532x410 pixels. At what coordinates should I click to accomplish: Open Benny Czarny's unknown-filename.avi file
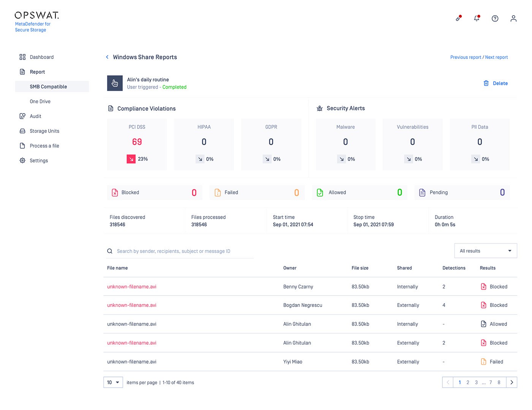(131, 286)
